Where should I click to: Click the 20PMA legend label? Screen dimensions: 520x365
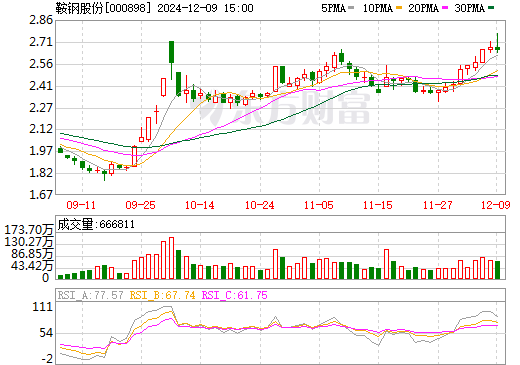click(423, 8)
